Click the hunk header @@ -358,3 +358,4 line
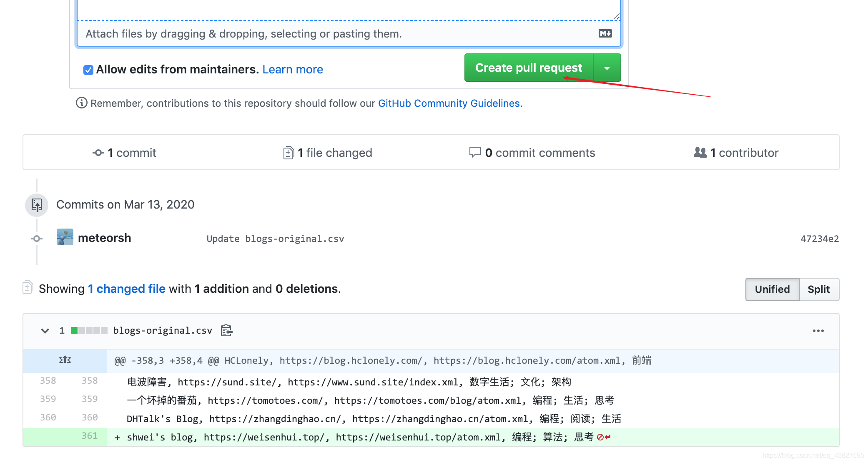Screen dimensions: 868x463 [473, 361]
